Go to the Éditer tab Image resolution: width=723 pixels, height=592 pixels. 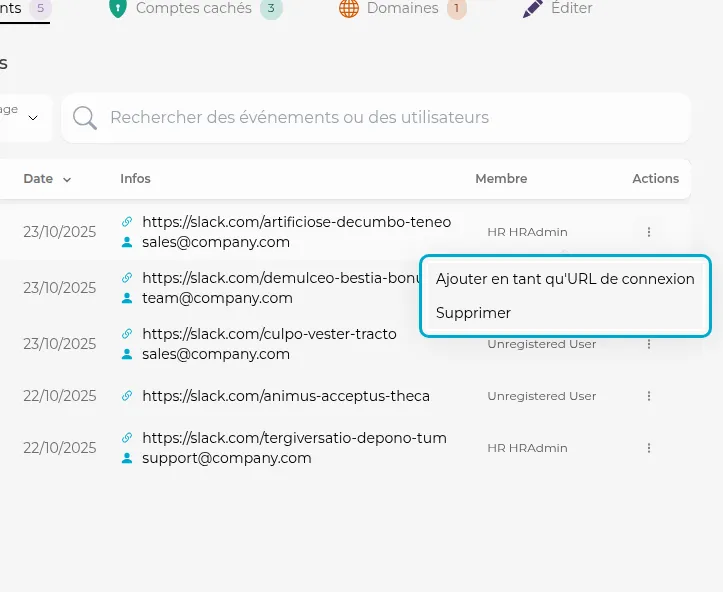571,9
